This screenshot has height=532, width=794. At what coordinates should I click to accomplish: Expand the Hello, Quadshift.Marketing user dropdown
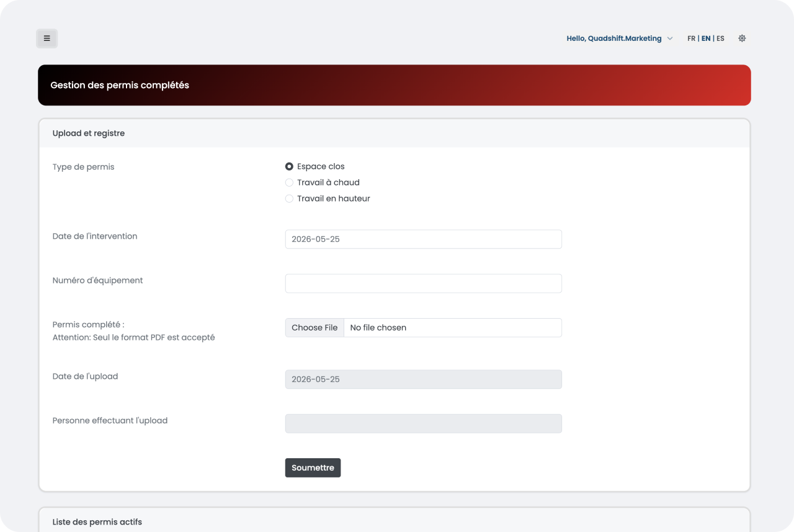tap(620, 38)
